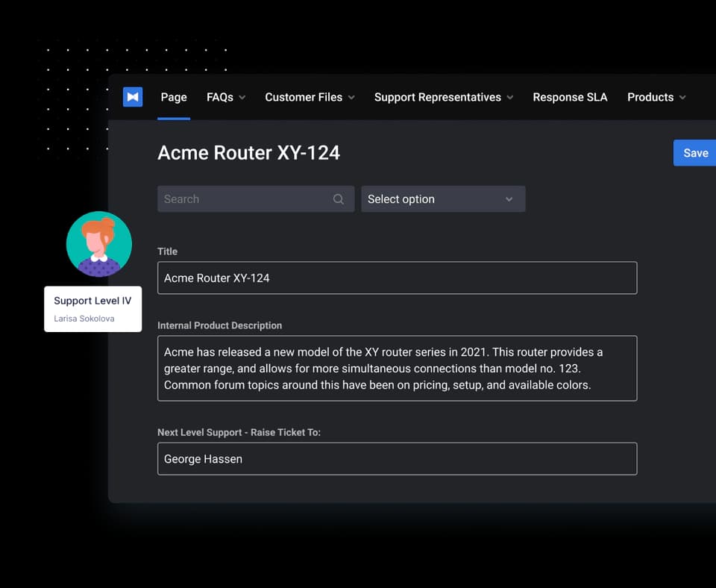Expand the Support Representatives chevron arrow

tap(510, 98)
